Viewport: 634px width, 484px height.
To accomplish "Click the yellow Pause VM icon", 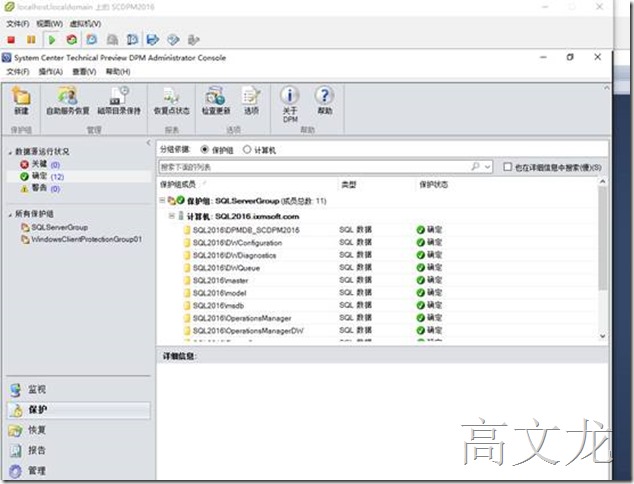I will tap(31, 40).
